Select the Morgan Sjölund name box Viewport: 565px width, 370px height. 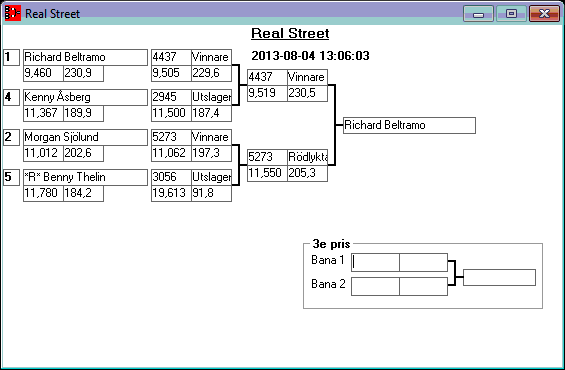pyautogui.click(x=85, y=137)
